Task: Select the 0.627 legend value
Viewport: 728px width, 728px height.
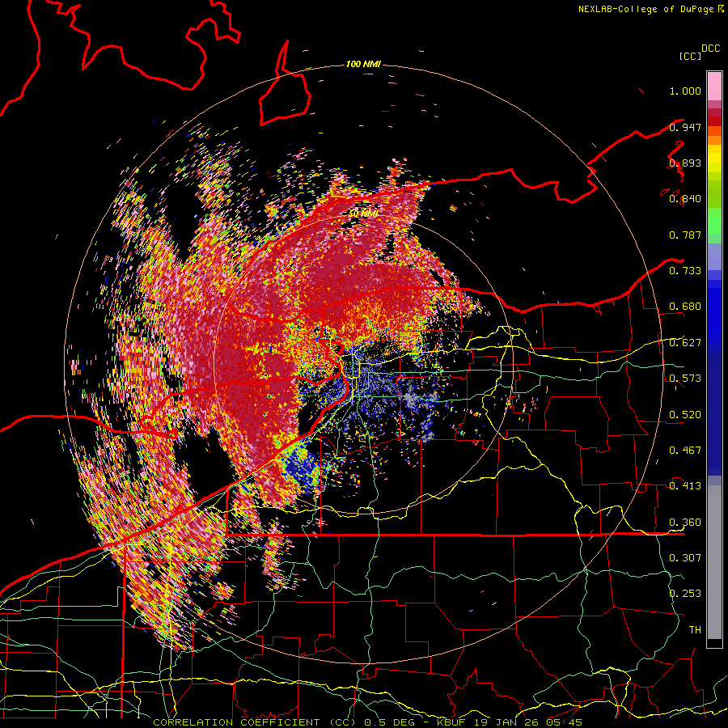Action: click(x=685, y=343)
